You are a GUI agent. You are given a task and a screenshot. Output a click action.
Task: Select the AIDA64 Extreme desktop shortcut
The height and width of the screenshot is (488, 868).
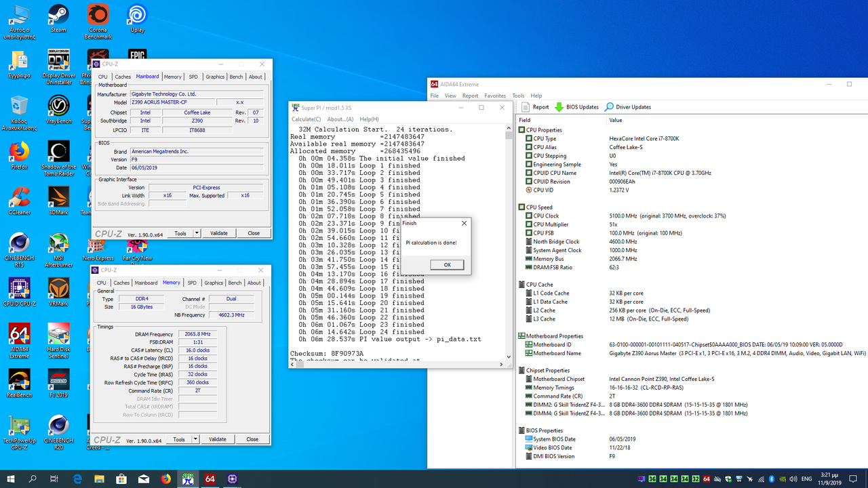pos(19,341)
